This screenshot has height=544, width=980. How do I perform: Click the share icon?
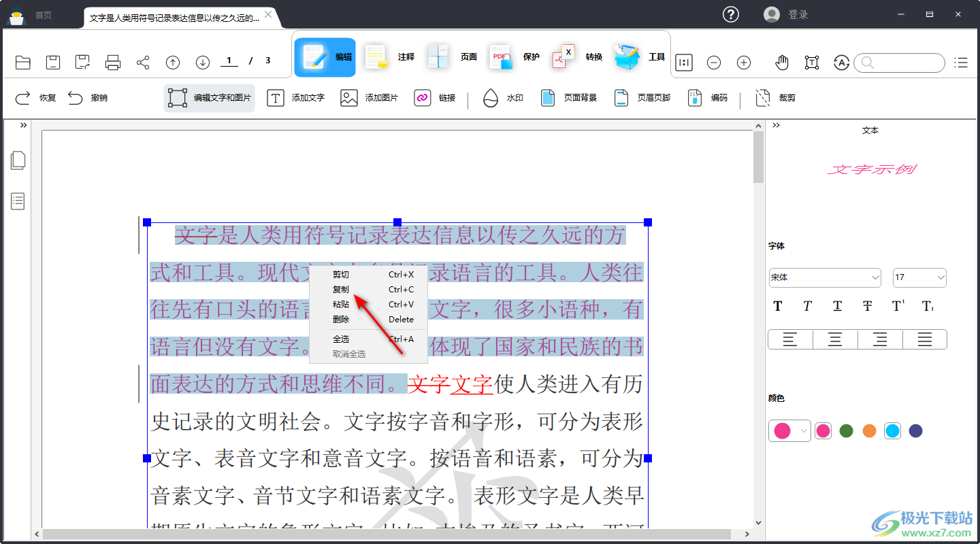click(x=143, y=63)
